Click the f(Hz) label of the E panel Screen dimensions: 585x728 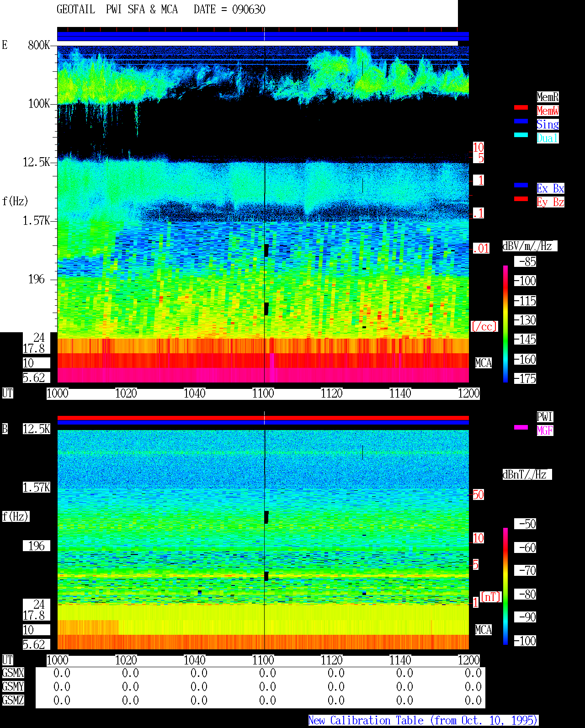(x=15, y=201)
